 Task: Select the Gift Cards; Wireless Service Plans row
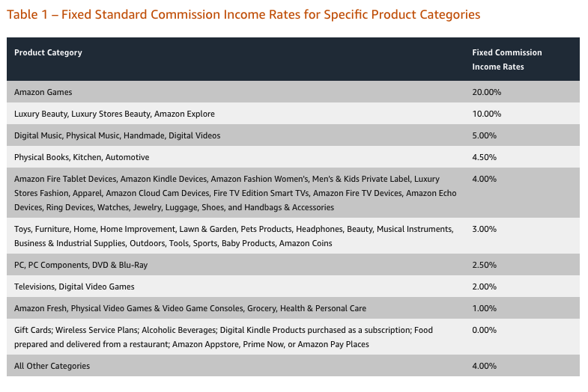click(293, 337)
